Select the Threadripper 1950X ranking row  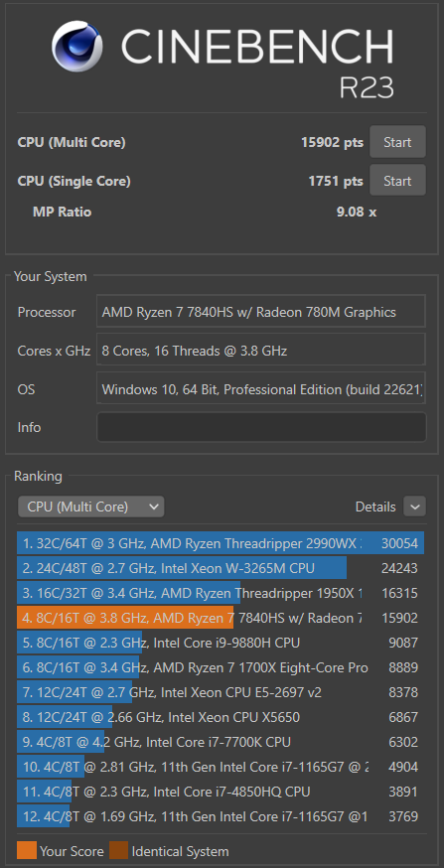(x=221, y=593)
